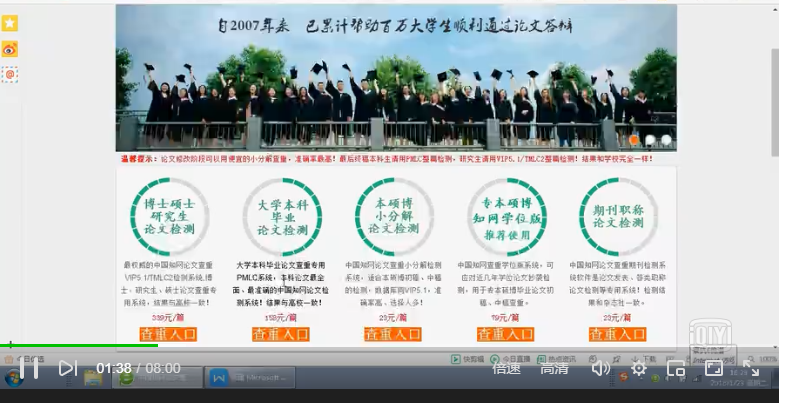
Task: Open the 本硕博小分解论文检测 circle
Action: 394,217
